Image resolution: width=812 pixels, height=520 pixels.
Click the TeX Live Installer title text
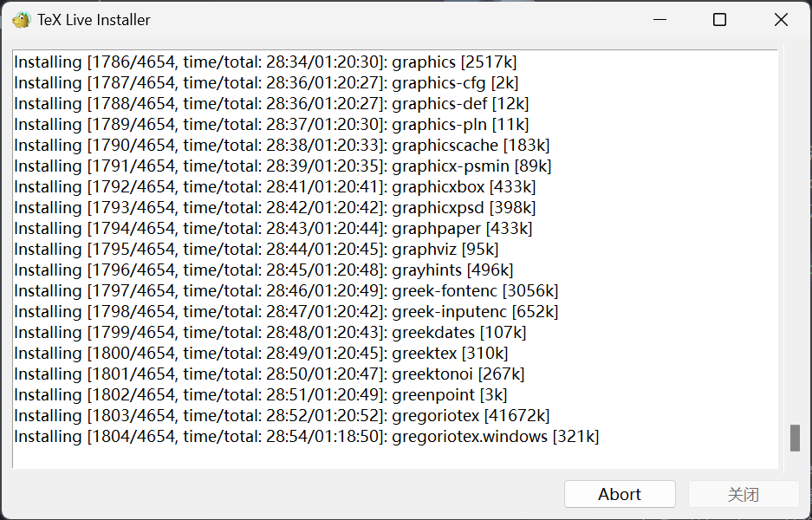[x=94, y=20]
